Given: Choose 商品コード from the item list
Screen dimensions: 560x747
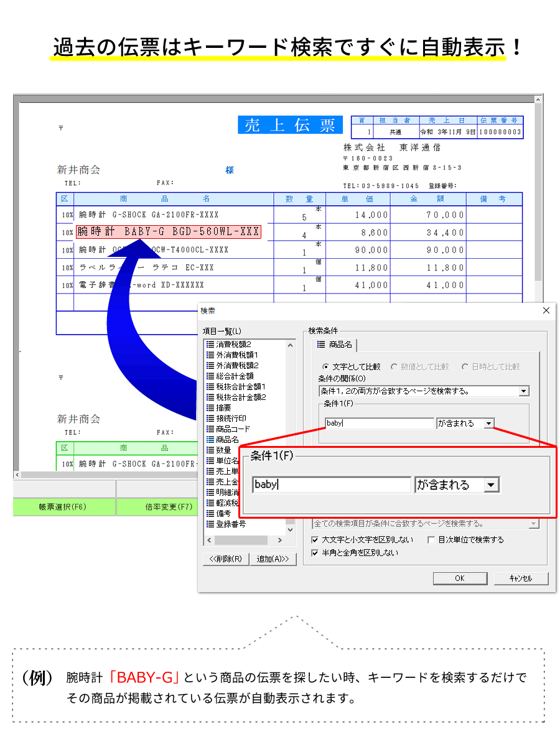Looking at the screenshot, I should pos(232,429).
